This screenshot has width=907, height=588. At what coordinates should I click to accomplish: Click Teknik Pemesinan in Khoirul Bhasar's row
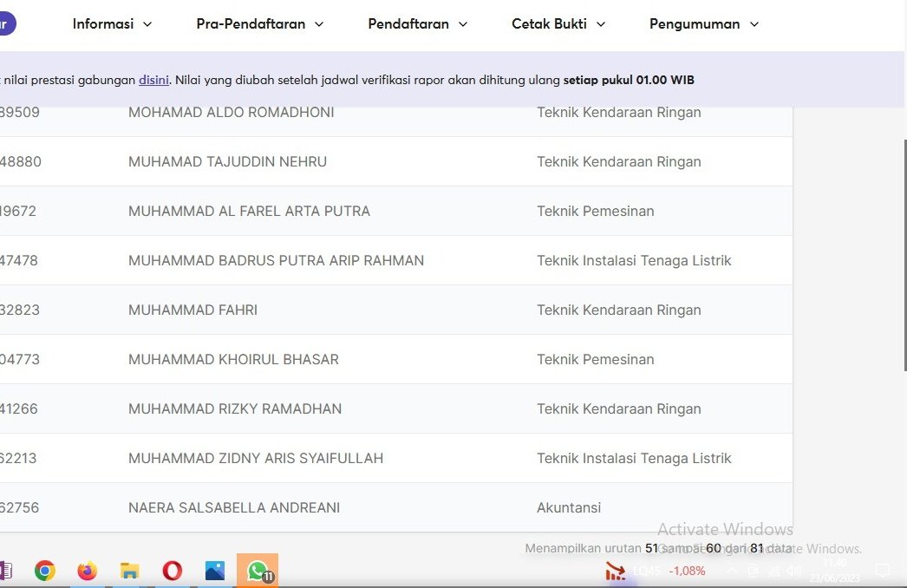click(x=595, y=359)
